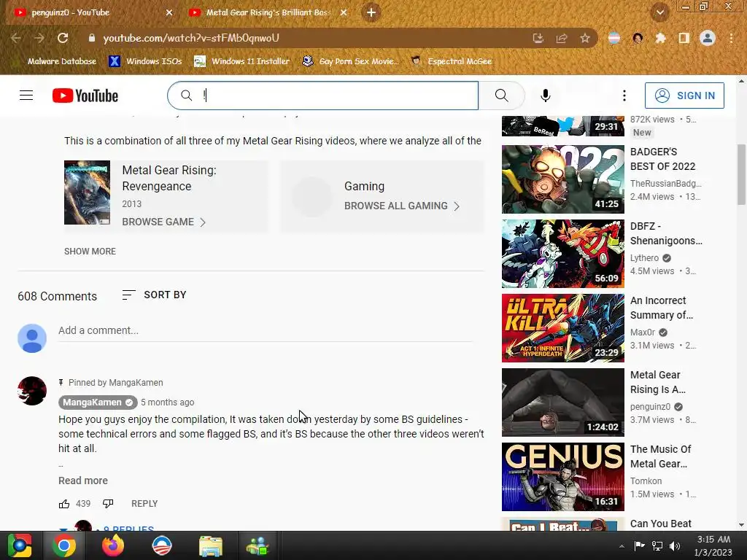Go back with browser back arrow
Image resolution: width=747 pixels, height=560 pixels.
click(x=16, y=38)
